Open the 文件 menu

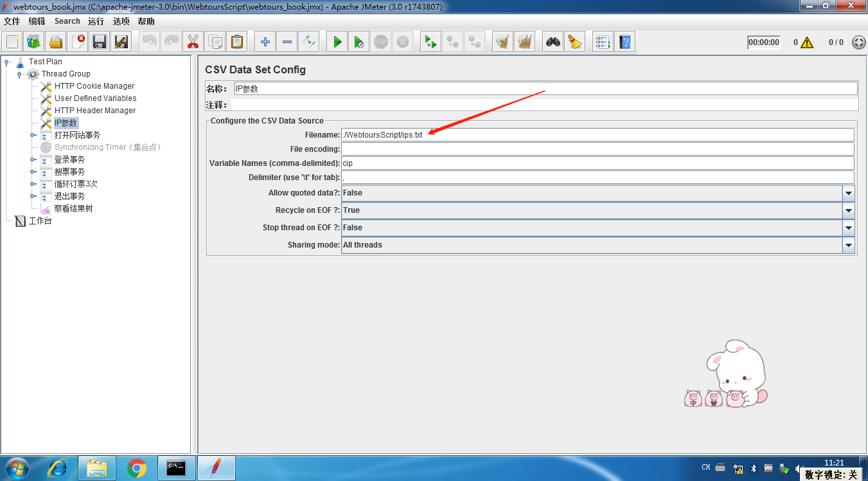pos(12,21)
